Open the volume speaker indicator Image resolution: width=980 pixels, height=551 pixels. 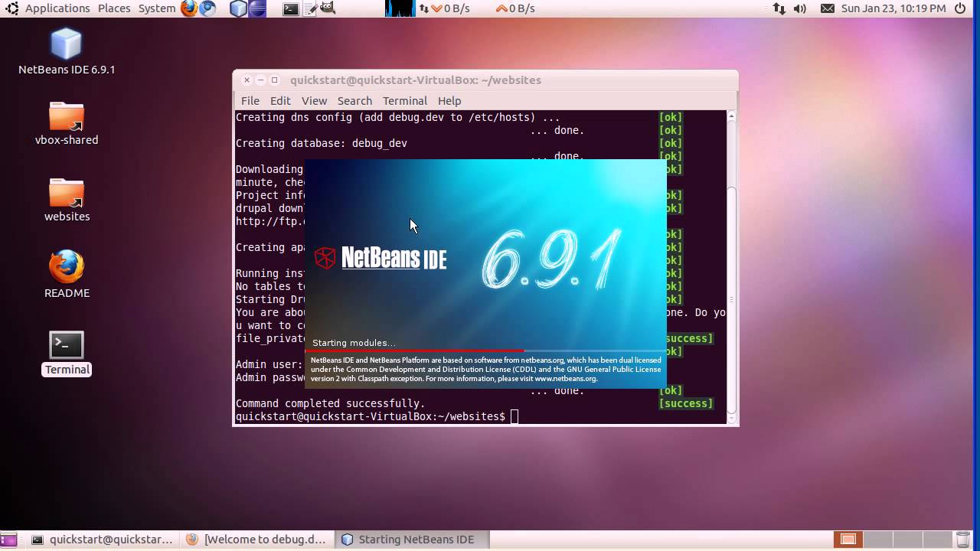(800, 8)
